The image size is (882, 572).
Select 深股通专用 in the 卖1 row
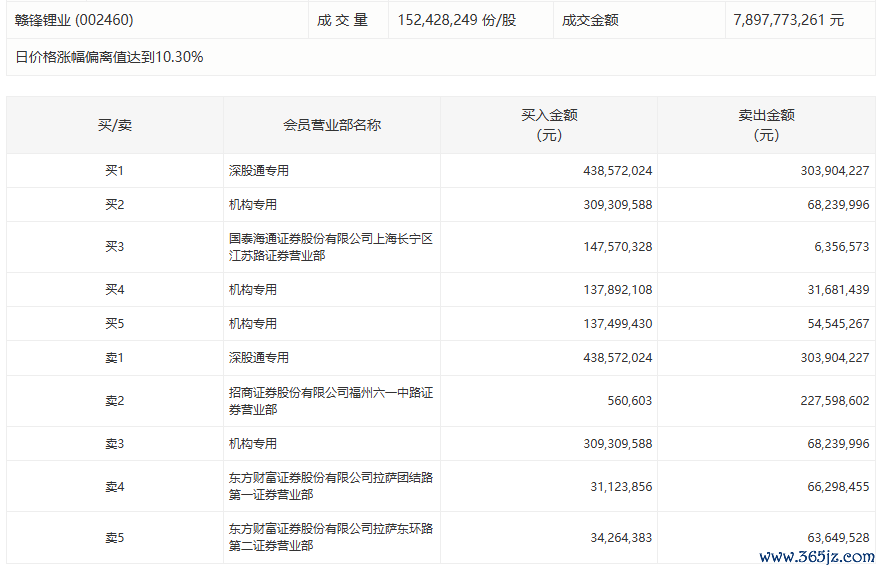tap(259, 358)
